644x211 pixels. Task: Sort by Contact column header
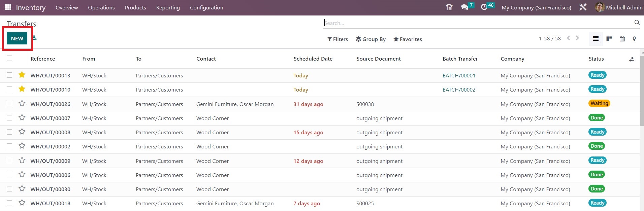pyautogui.click(x=206, y=59)
